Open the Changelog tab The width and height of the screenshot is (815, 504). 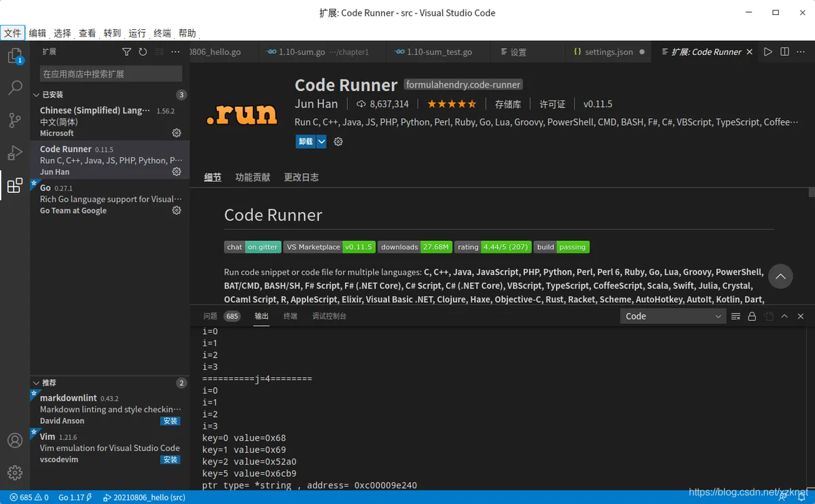(x=301, y=177)
